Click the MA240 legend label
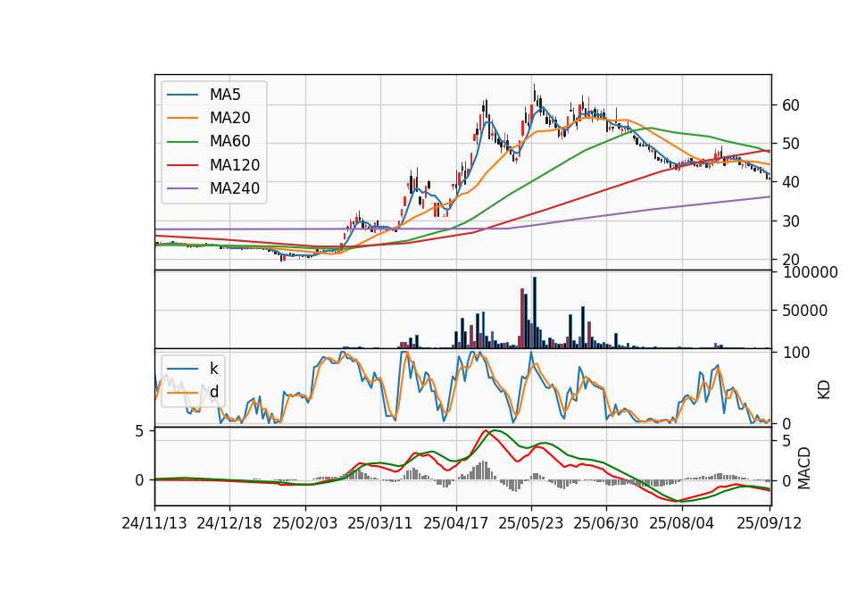Image resolution: width=857 pixels, height=616 pixels. (235, 188)
